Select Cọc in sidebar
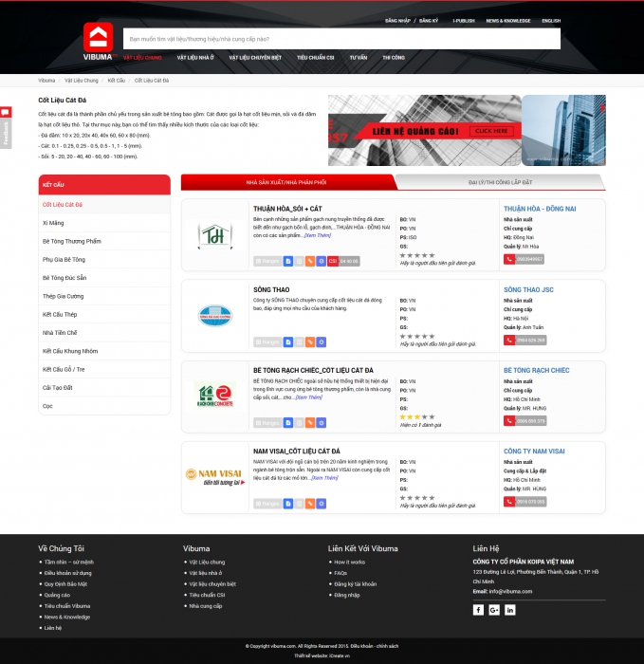The width and height of the screenshot is (644, 664). (x=104, y=406)
